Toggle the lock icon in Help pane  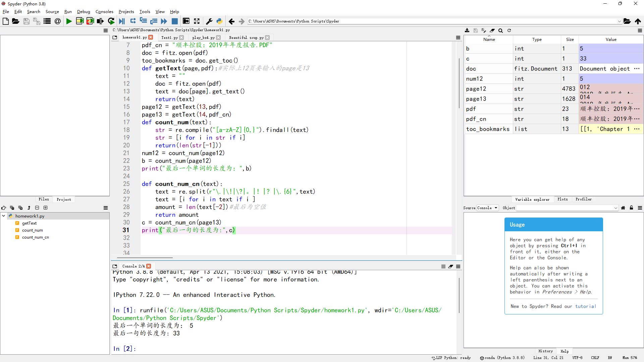click(x=631, y=208)
